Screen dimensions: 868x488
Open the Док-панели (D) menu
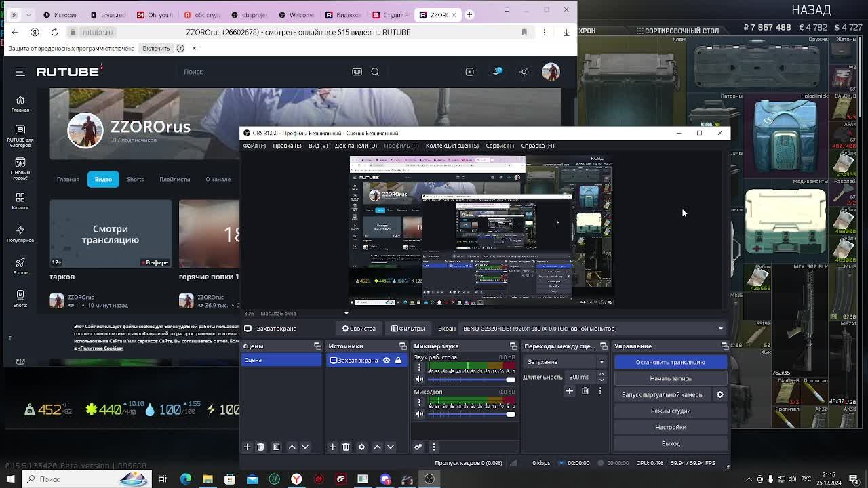[356, 146]
